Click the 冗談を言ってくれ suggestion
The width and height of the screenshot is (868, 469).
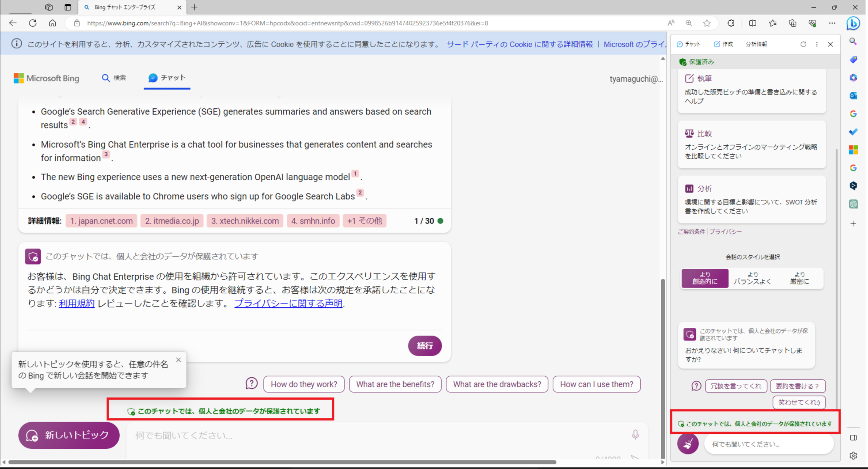[736, 386]
